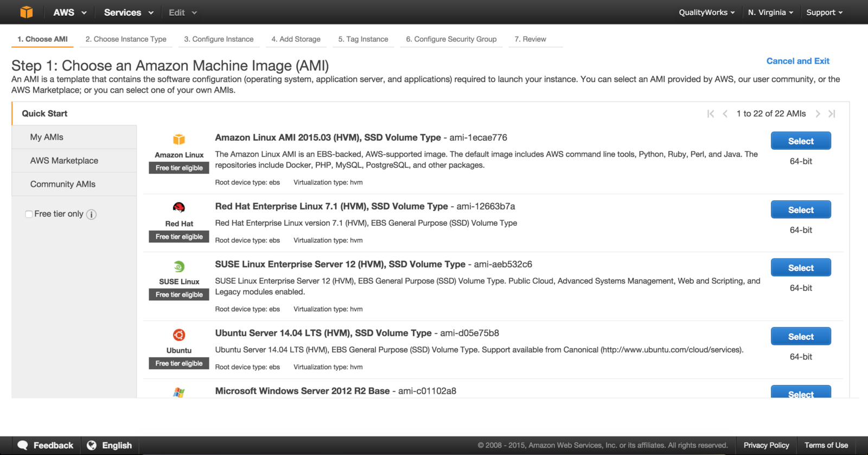Select the Red Hat Enterprise Linux 7.1 AMI
This screenshot has height=455, width=868.
[x=801, y=210]
